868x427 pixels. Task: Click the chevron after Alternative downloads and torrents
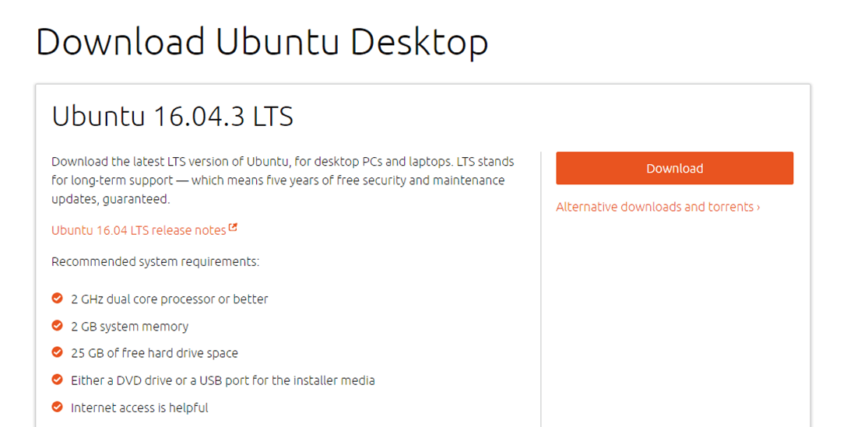coord(758,208)
